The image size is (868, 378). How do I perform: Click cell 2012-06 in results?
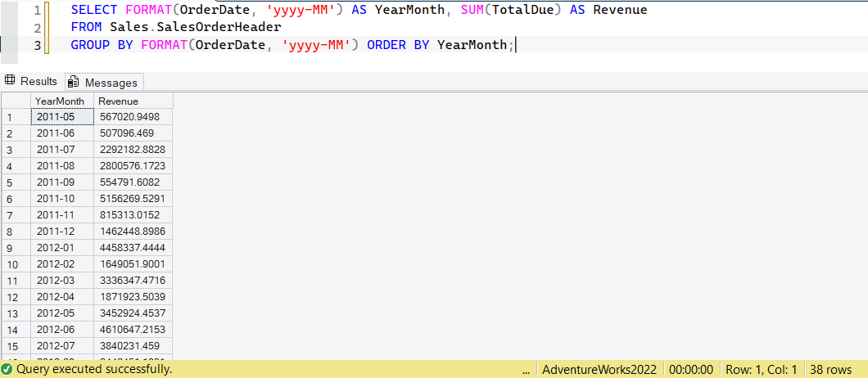(x=62, y=329)
